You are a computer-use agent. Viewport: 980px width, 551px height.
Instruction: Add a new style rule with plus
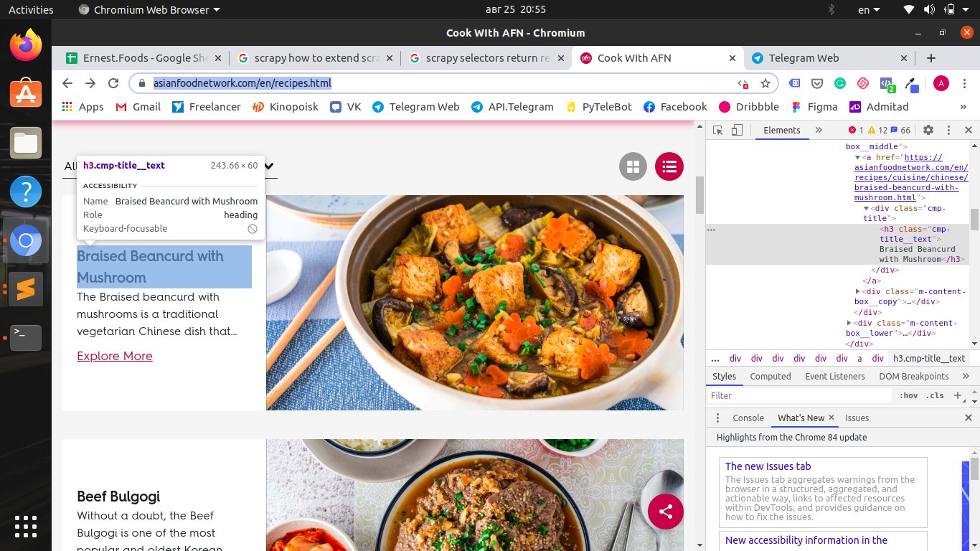click(x=957, y=395)
